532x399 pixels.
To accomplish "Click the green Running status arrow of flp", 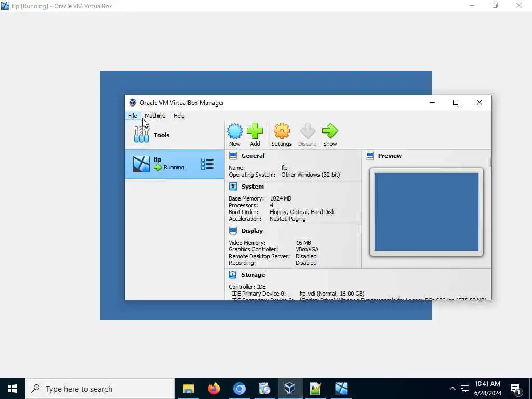I will [x=158, y=167].
